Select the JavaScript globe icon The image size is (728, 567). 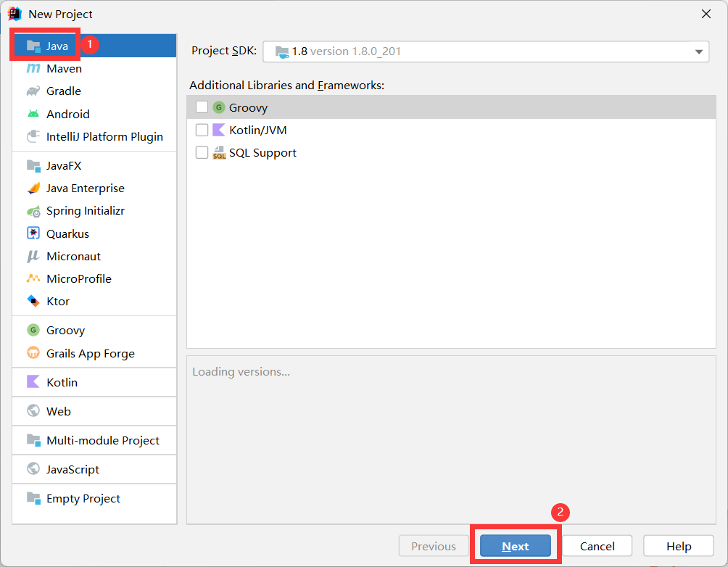pyautogui.click(x=33, y=469)
